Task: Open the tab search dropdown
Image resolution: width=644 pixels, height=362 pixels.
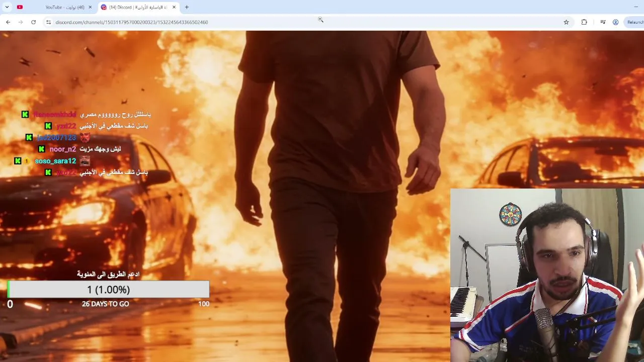Action: tap(7, 7)
